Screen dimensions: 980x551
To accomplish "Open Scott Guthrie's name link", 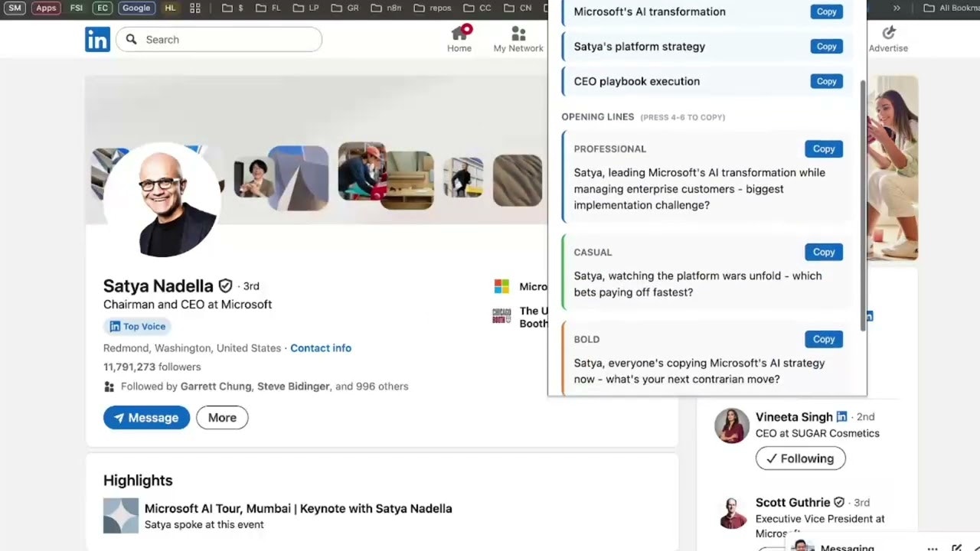I will pos(792,503).
